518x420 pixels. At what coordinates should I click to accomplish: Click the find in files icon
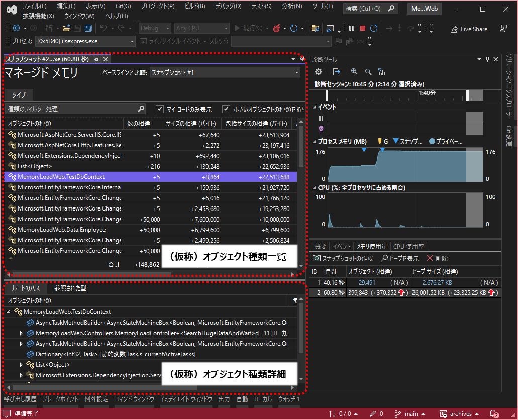315,29
